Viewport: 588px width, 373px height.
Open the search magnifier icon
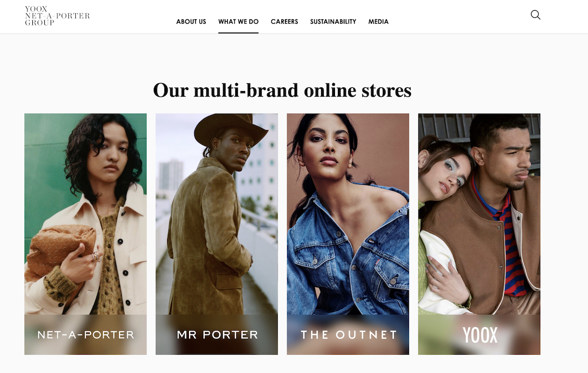tap(535, 15)
